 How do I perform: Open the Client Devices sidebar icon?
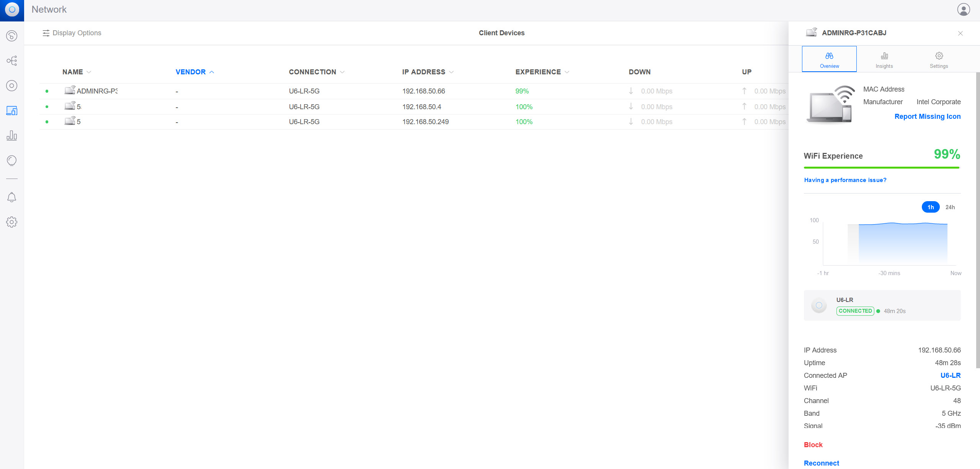pos(12,111)
